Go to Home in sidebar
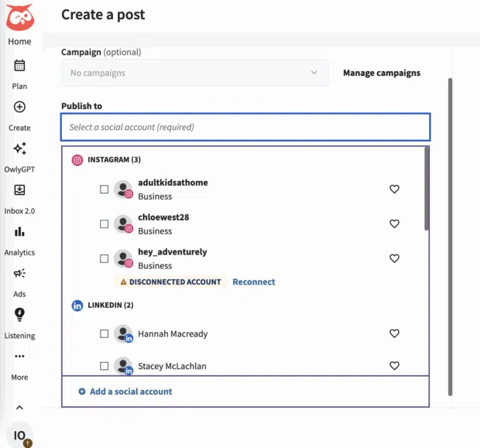 tap(19, 42)
